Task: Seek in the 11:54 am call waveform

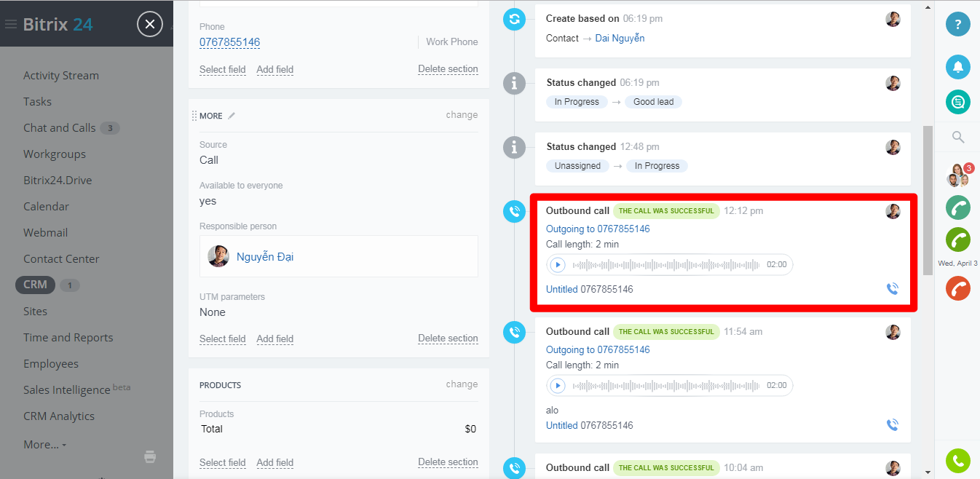Action: 666,386
